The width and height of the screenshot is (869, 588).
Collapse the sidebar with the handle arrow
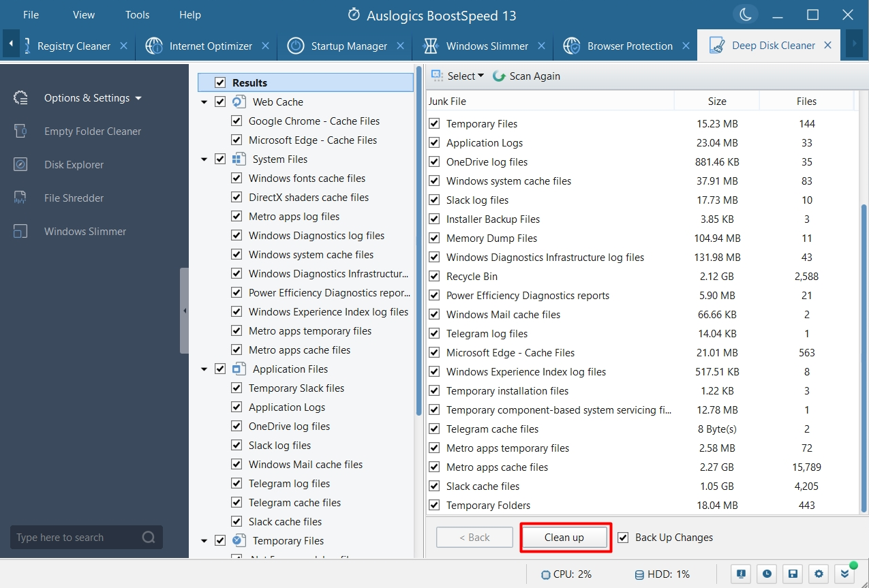pos(184,311)
